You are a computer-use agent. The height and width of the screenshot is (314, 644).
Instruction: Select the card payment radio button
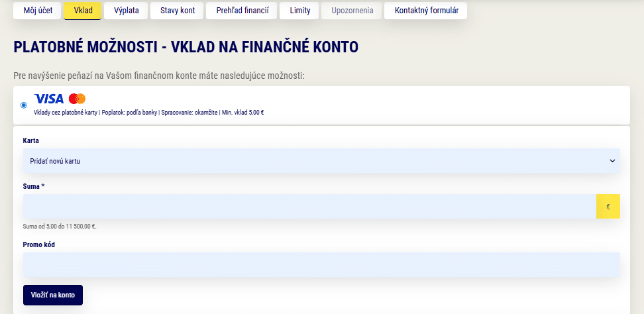(x=24, y=105)
